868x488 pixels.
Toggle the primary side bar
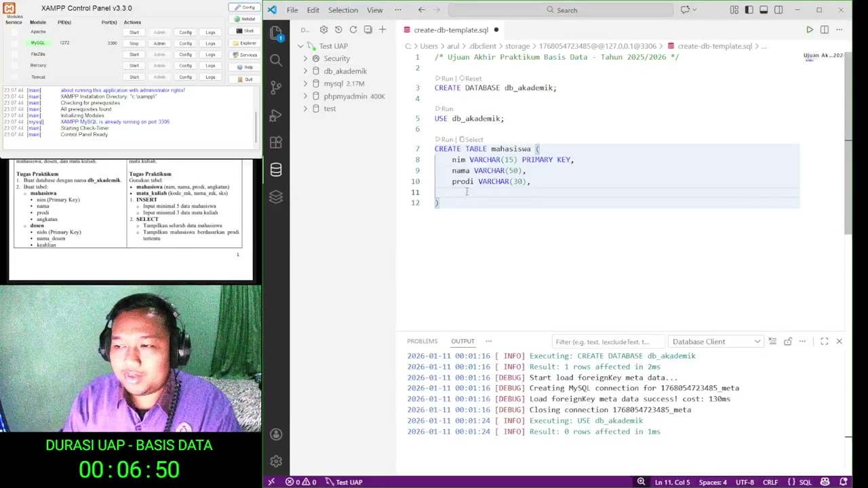point(749,10)
